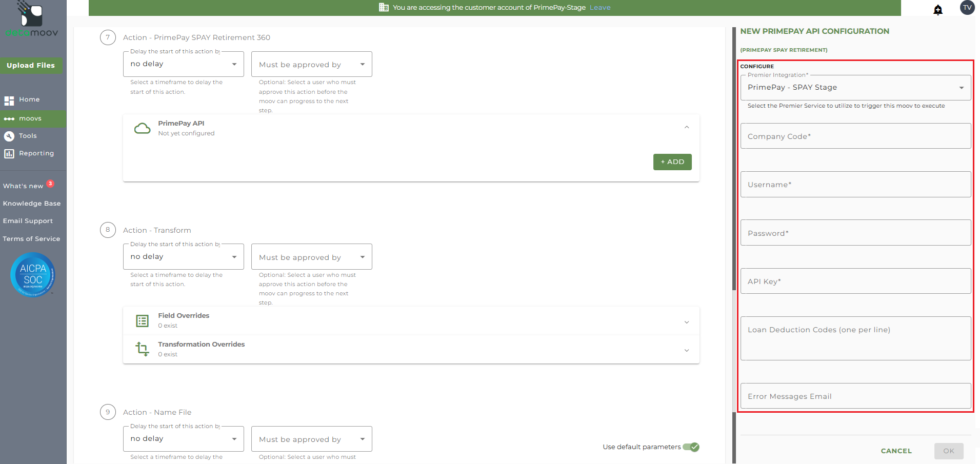
Task: Click the 'Action - Transform' heading
Action: pyautogui.click(x=157, y=230)
